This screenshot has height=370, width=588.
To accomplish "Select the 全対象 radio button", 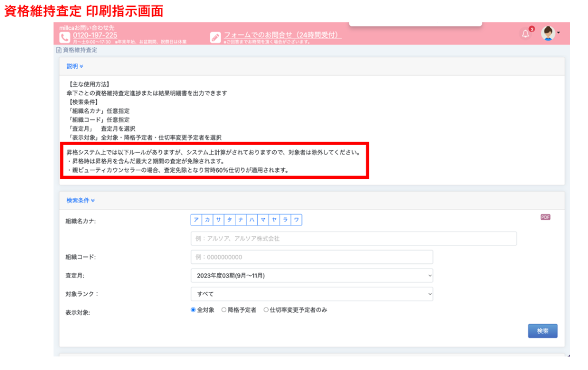I will tap(194, 310).
